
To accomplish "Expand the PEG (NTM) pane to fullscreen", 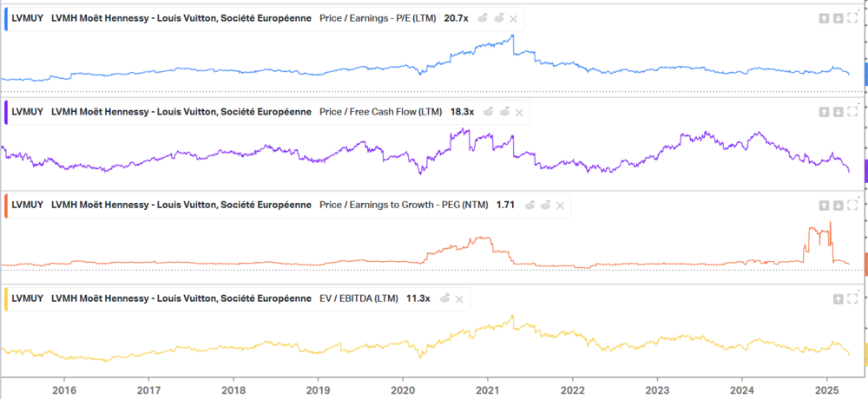I will point(852,206).
